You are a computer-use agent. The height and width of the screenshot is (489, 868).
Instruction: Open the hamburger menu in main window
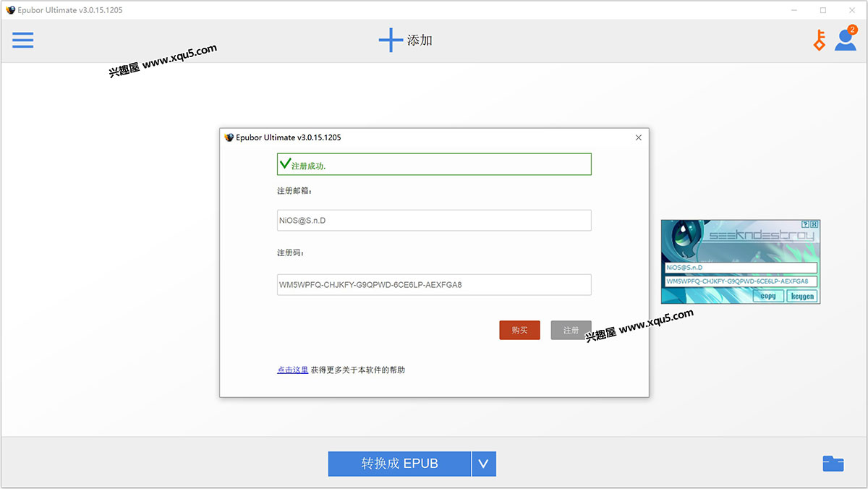pos(22,40)
